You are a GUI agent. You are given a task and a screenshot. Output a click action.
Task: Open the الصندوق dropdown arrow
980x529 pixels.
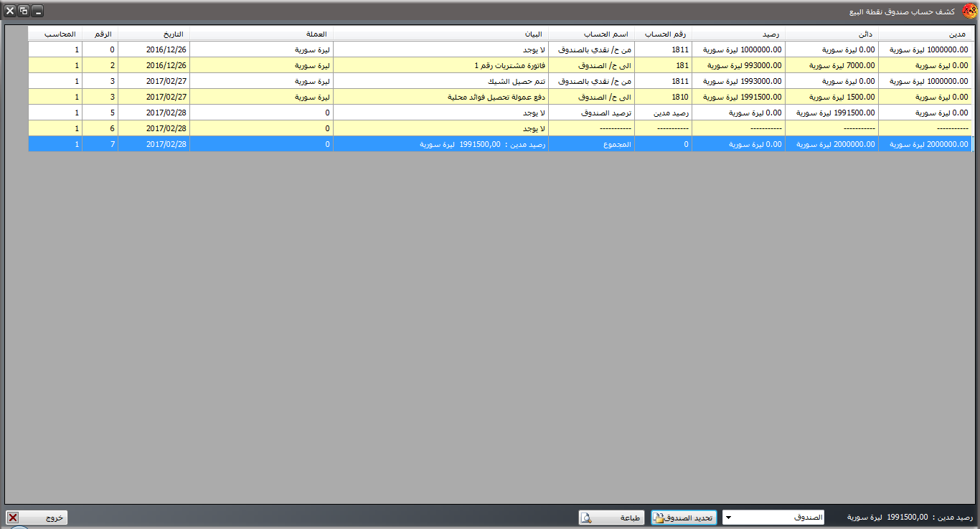[x=729, y=518]
